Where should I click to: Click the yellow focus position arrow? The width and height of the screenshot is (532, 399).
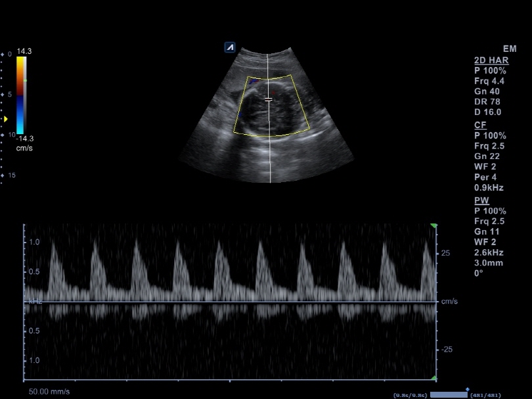tap(5, 118)
